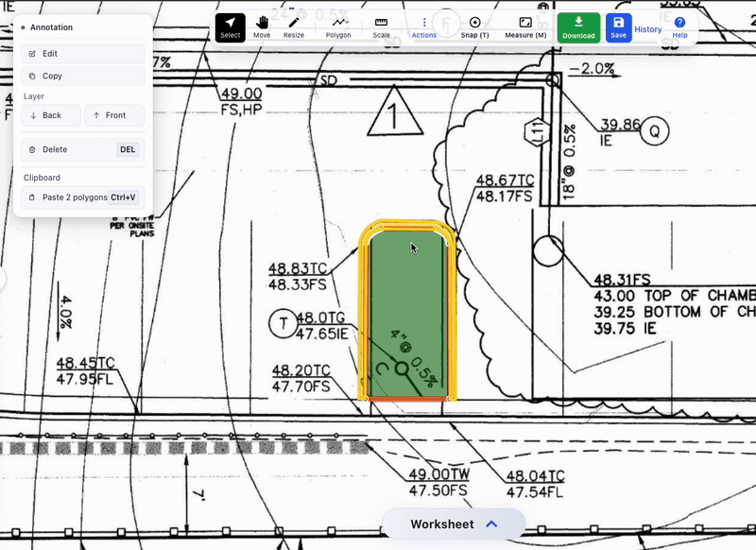Open the Measure (M) tool
The width and height of the screenshot is (756, 550).
click(525, 27)
